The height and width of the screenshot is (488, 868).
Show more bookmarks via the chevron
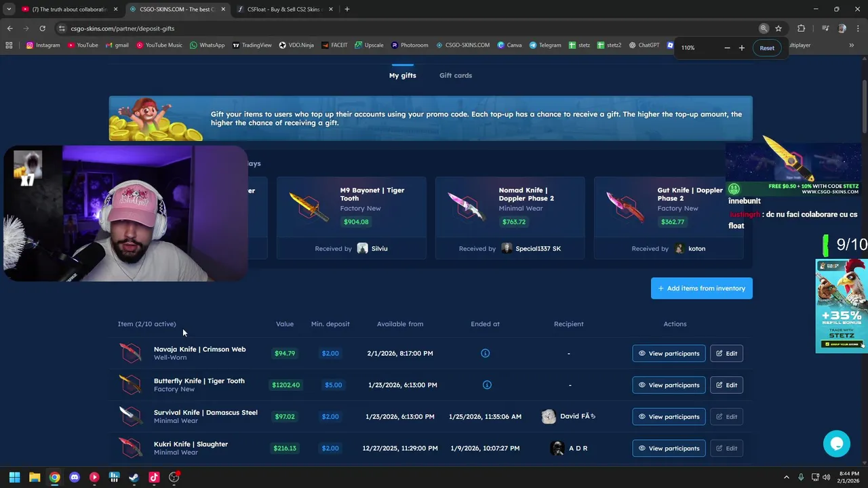coord(851,45)
